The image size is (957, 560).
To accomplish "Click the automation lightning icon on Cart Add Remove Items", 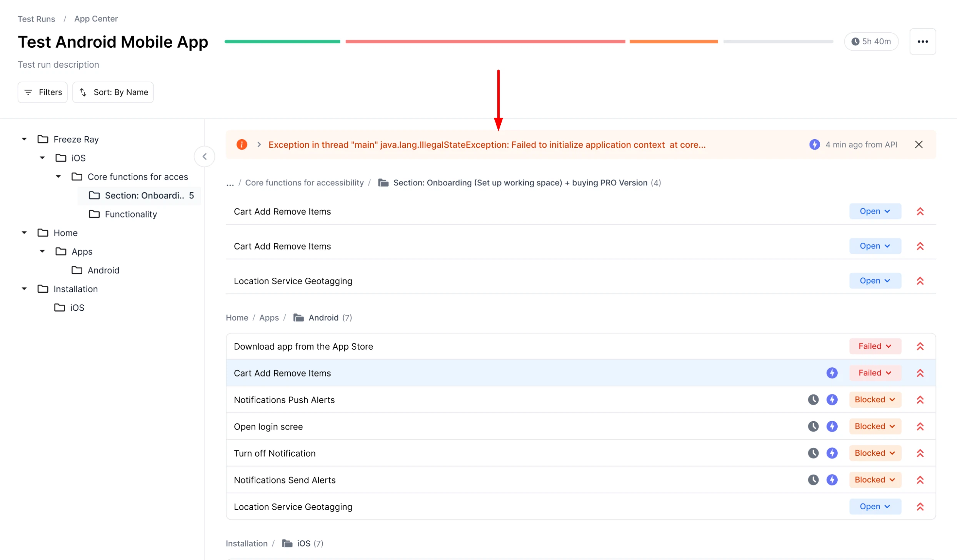I will [832, 373].
